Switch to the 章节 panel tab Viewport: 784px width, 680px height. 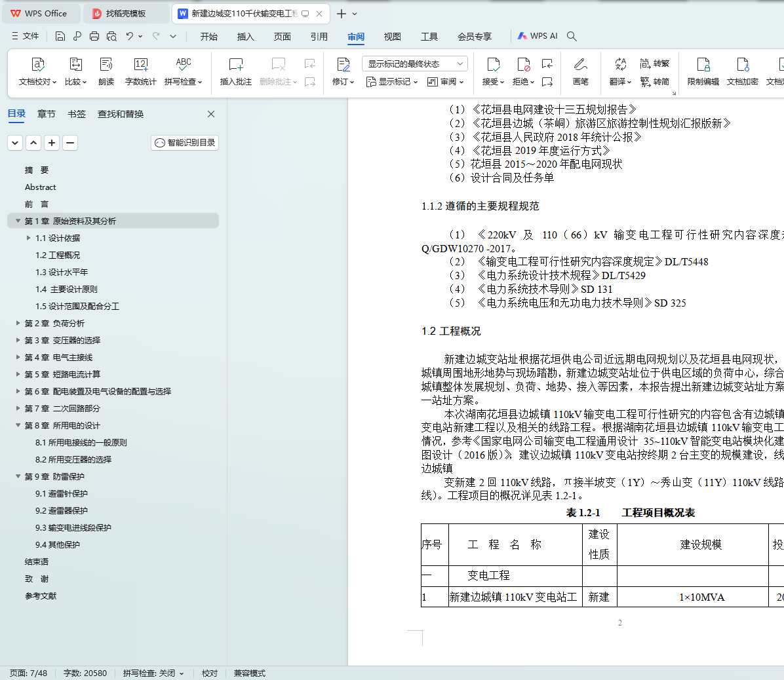pos(46,114)
